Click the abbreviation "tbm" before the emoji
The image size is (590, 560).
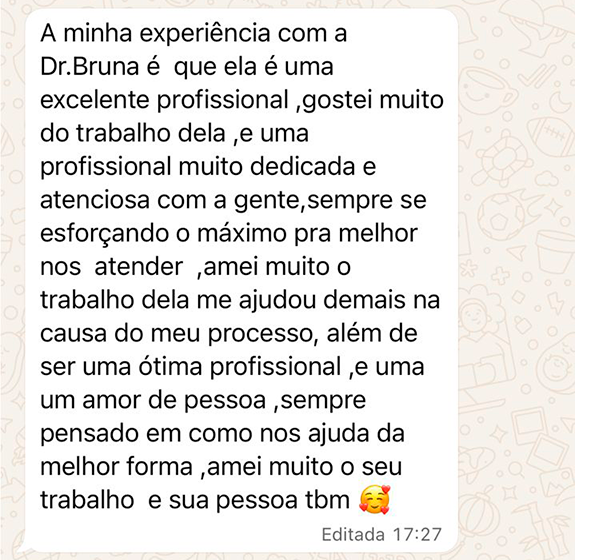pyautogui.click(x=327, y=499)
